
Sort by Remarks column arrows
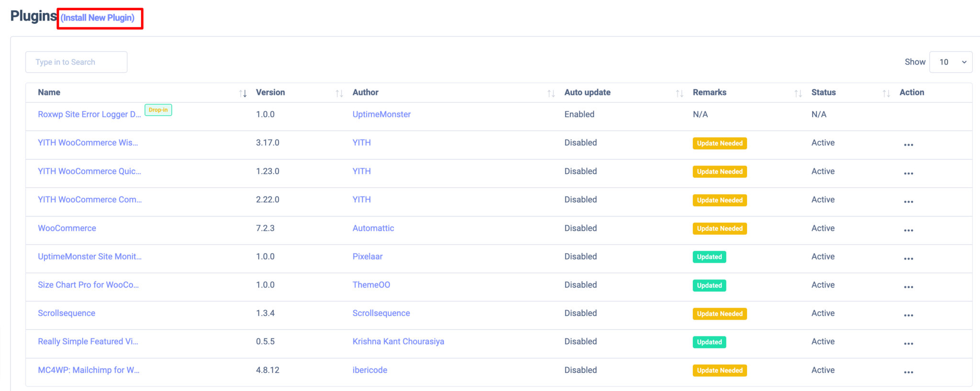tap(798, 93)
